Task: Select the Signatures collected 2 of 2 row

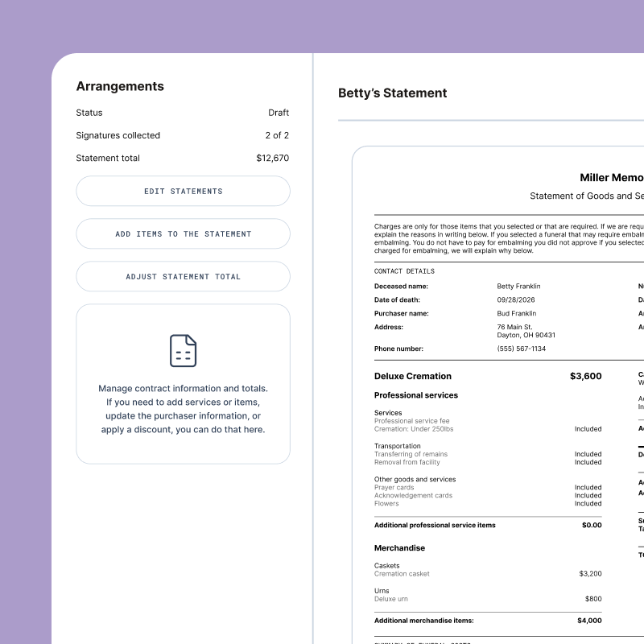Action: click(x=183, y=135)
